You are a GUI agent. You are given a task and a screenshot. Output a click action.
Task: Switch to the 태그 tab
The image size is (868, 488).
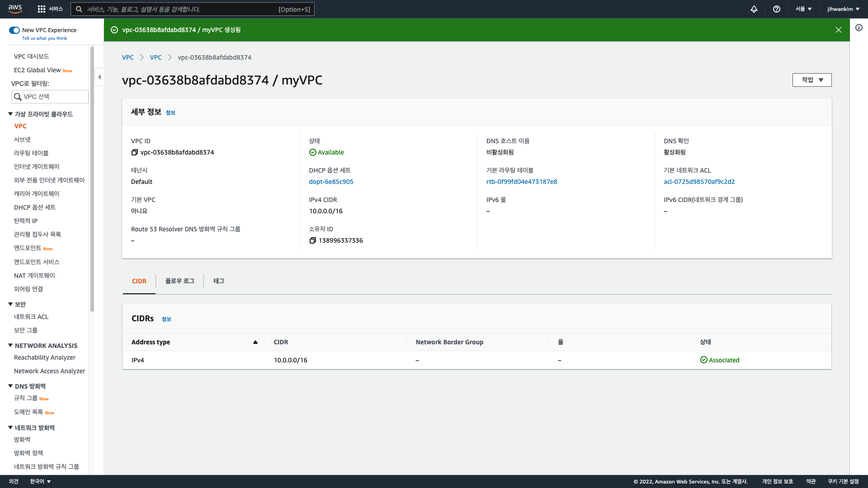click(219, 281)
